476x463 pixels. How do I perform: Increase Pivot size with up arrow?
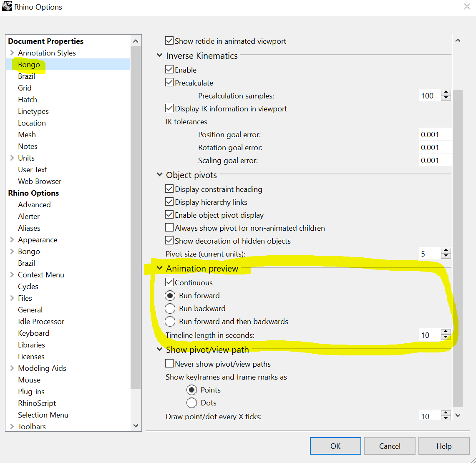click(446, 250)
